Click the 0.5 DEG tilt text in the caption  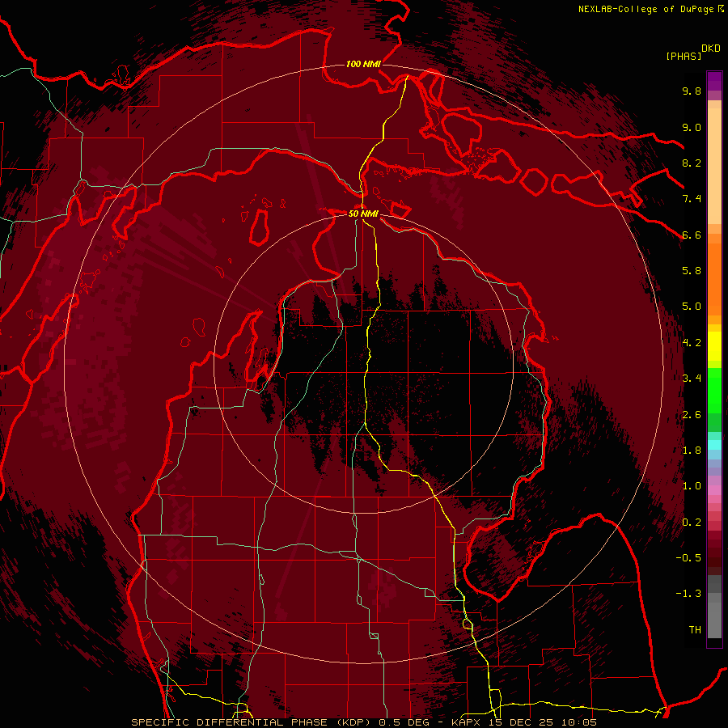(x=404, y=722)
